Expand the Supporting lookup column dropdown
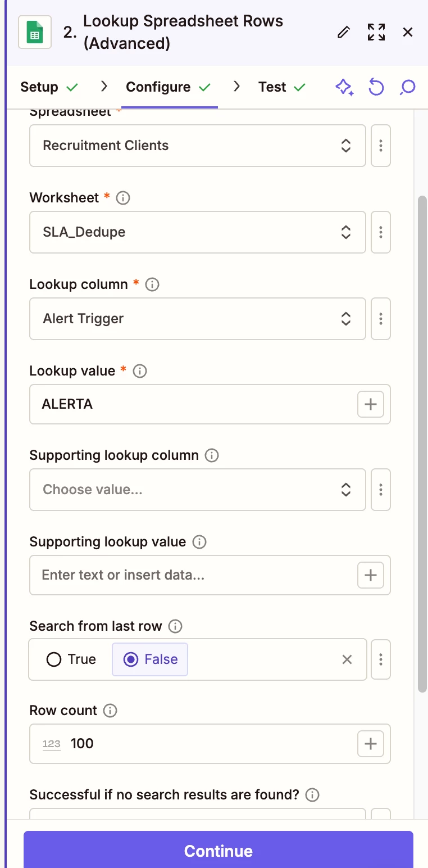 [x=197, y=490]
